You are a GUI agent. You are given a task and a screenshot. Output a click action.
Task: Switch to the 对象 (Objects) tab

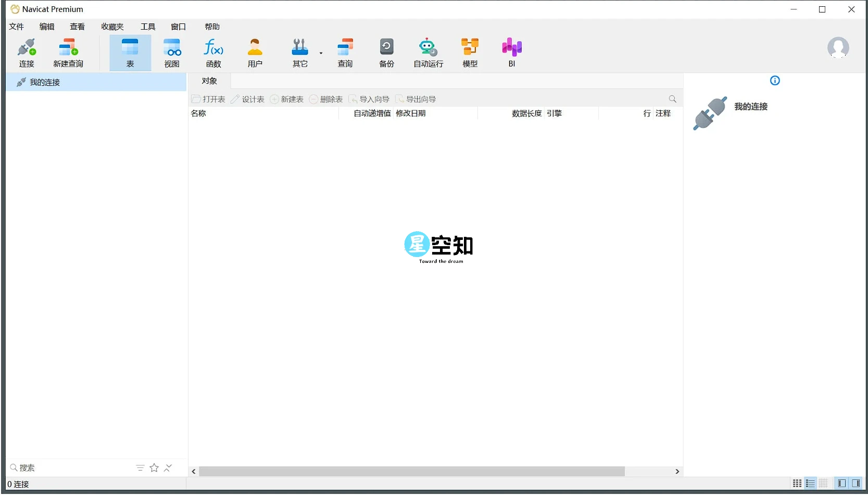(209, 81)
